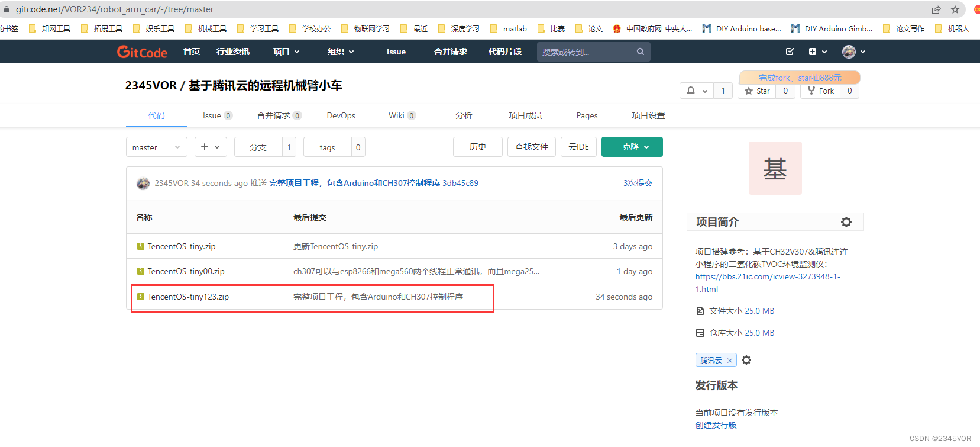
Task: Switch to the 代码 tab
Action: 156,115
